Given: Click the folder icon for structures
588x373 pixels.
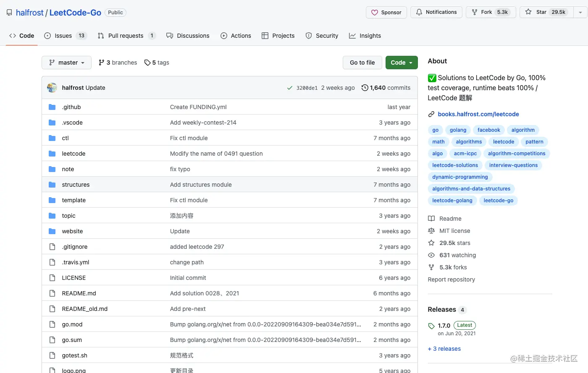Looking at the screenshot, I should coord(52,185).
